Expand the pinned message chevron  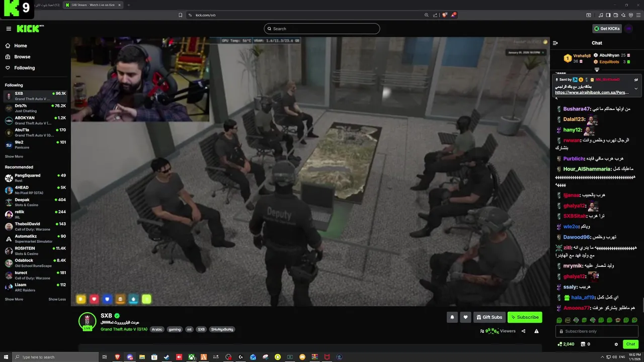(636, 88)
